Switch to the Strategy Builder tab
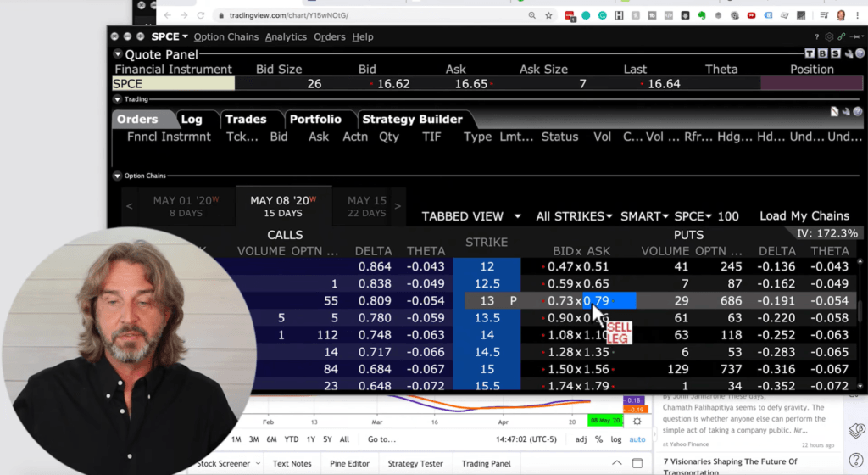This screenshot has height=475, width=868. pyautogui.click(x=413, y=119)
